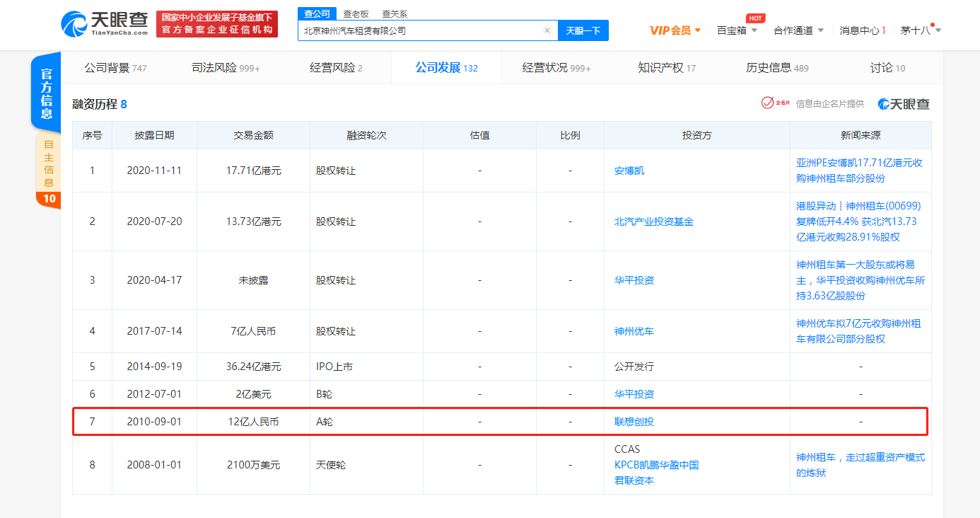
Task: Select the 官方信息 side tab
Action: pos(47,93)
